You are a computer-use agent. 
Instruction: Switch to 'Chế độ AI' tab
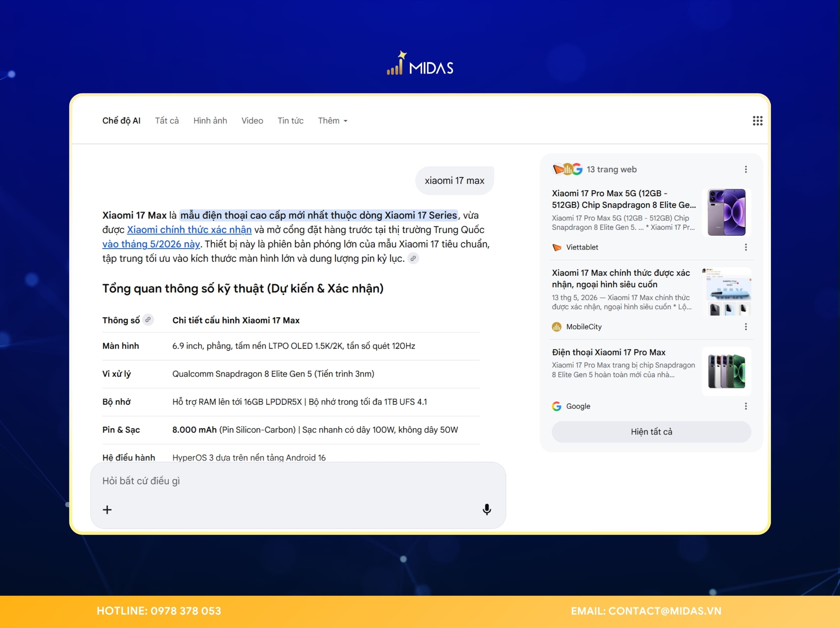point(122,121)
